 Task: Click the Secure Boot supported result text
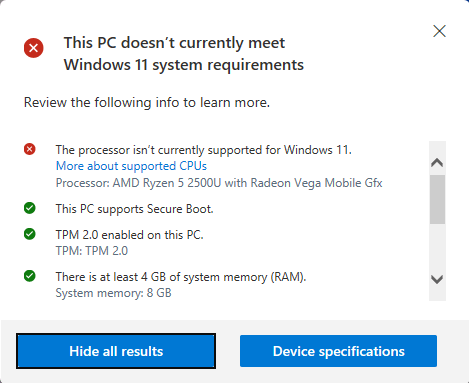[x=134, y=209]
